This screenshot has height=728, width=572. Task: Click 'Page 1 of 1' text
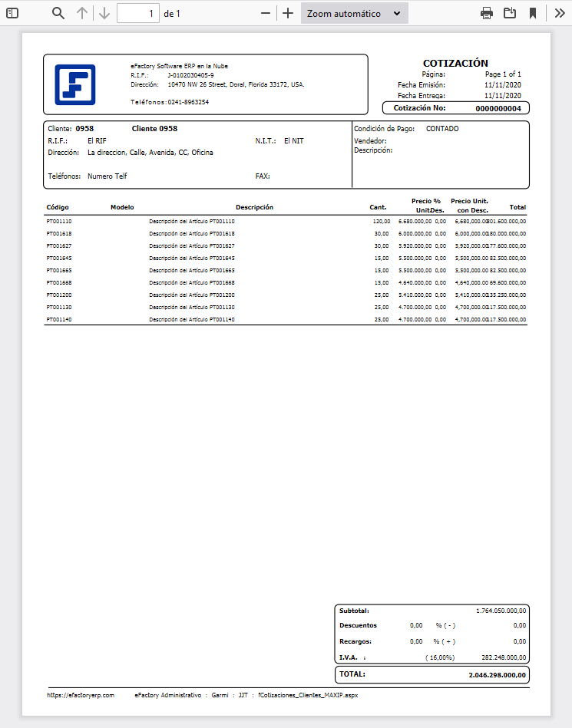[x=503, y=74]
